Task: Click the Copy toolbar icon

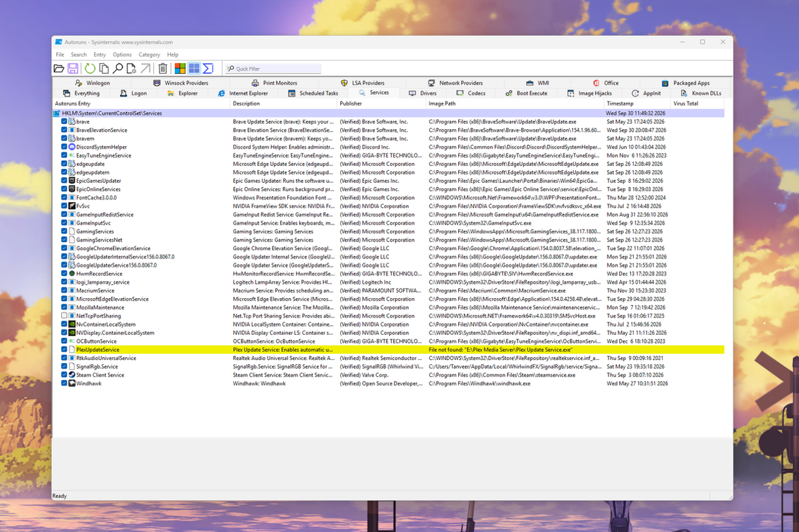Action: (104, 68)
